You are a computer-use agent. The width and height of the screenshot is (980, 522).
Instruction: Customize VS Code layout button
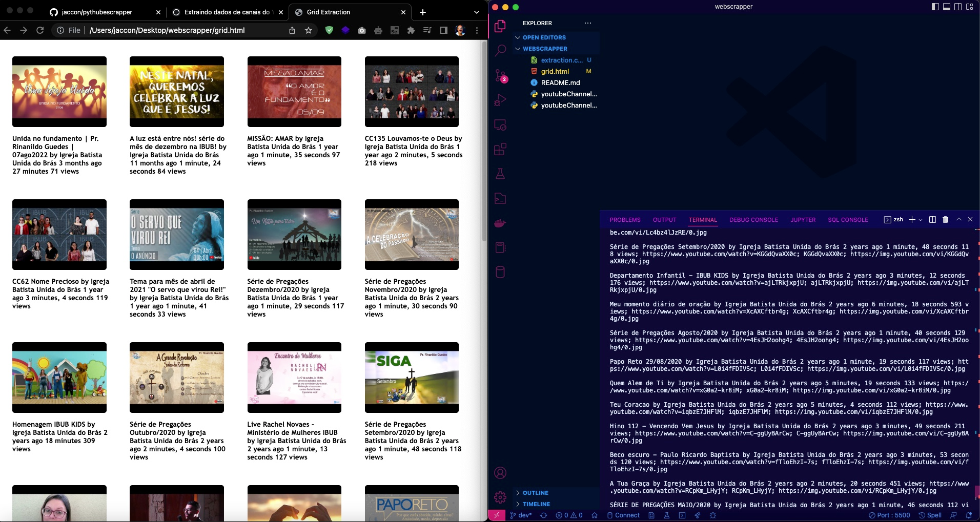(x=969, y=7)
